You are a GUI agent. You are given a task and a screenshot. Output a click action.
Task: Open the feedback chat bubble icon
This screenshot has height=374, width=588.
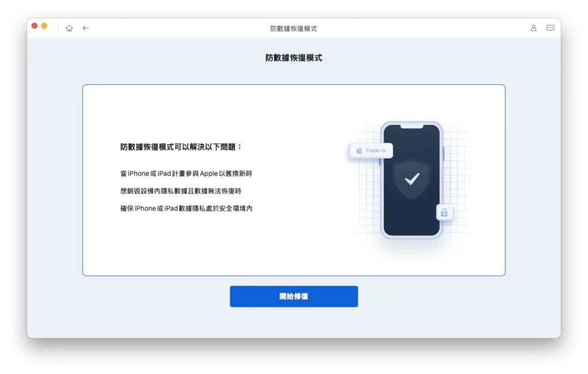point(550,28)
